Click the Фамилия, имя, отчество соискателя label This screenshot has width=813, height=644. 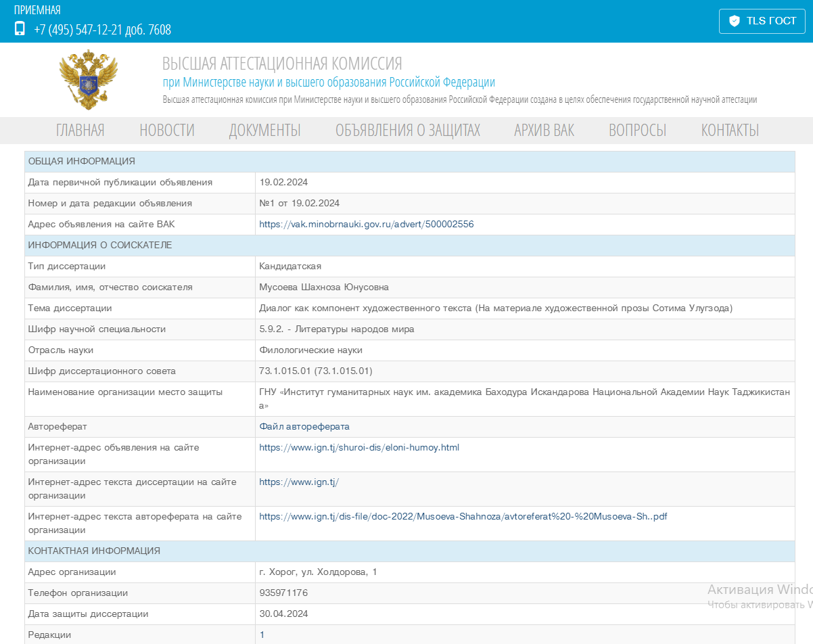110,287
